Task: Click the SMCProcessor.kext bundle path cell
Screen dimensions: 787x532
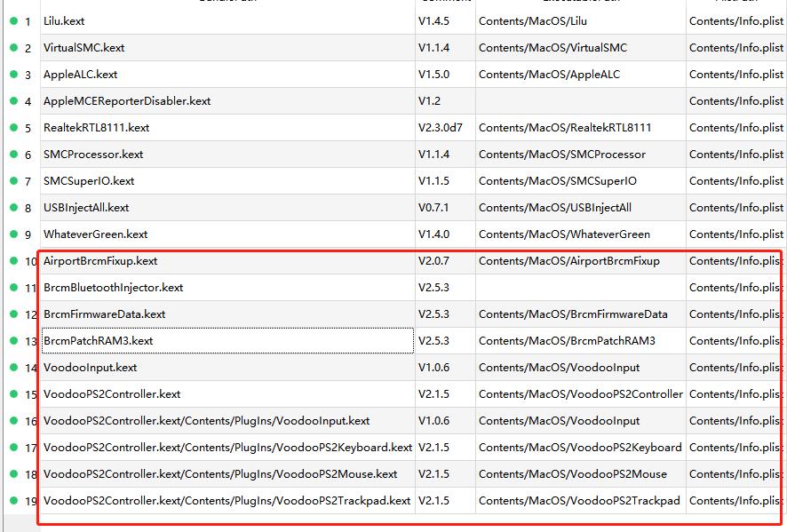Action: tap(227, 154)
